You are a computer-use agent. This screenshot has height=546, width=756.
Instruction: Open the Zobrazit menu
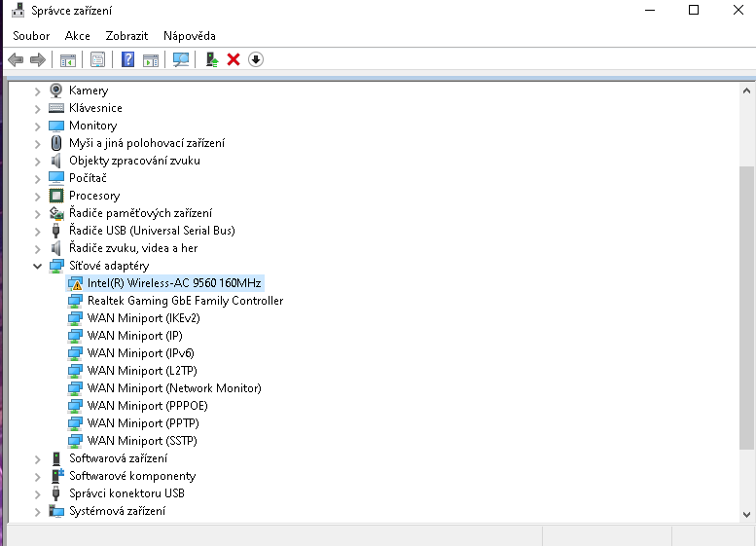(126, 36)
